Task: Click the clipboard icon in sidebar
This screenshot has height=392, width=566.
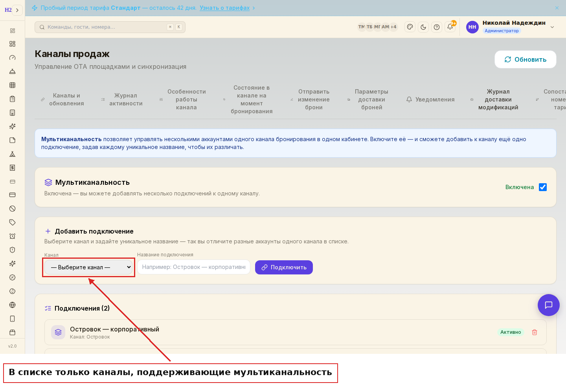Action: pos(12,99)
